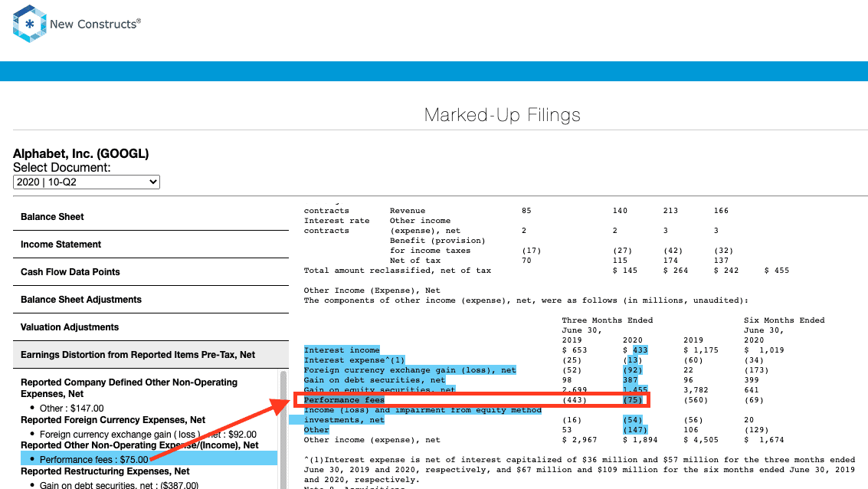Viewport: 868px width, 489px height.
Task: Open the Income Statement section
Action: pyautogui.click(x=151, y=244)
